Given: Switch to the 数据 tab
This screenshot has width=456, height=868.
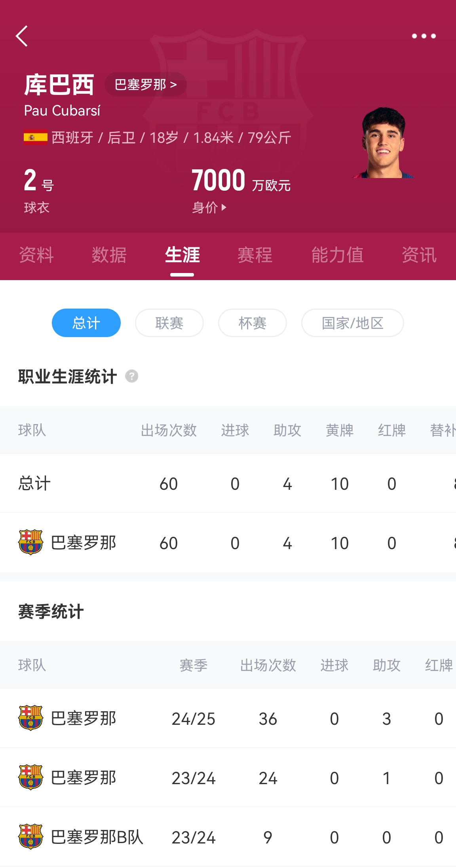Looking at the screenshot, I should [x=109, y=255].
